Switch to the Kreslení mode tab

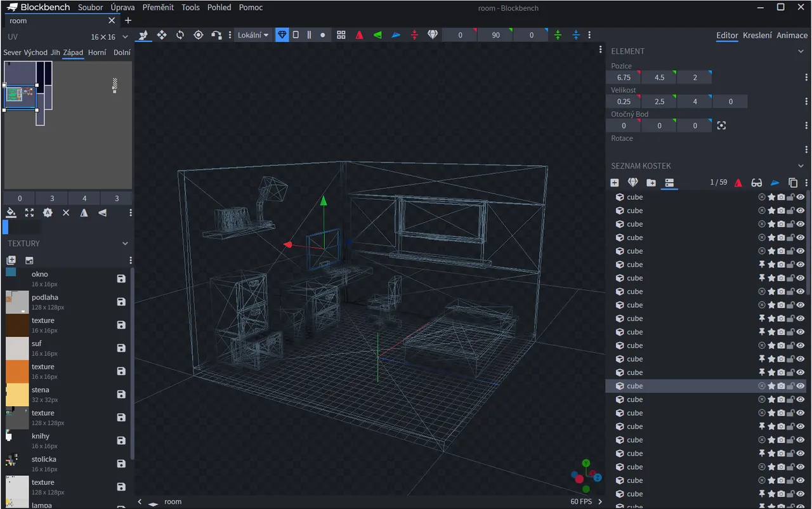pyautogui.click(x=757, y=36)
